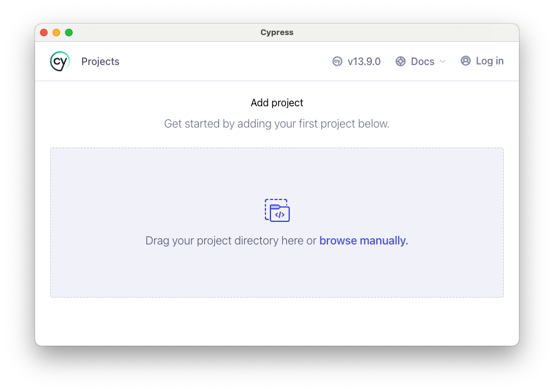Close the Cypress window with the red button
Image resolution: width=554 pixels, height=392 pixels.
coord(44,33)
